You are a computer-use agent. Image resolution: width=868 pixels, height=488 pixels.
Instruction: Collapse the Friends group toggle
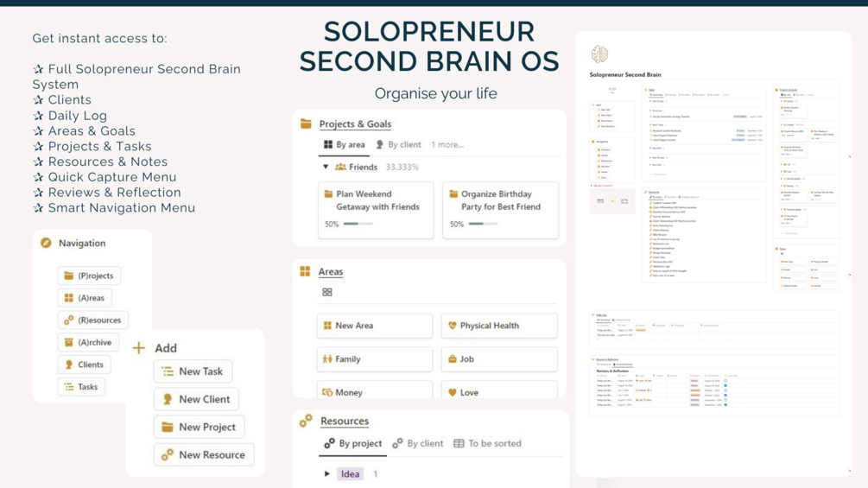[326, 168]
